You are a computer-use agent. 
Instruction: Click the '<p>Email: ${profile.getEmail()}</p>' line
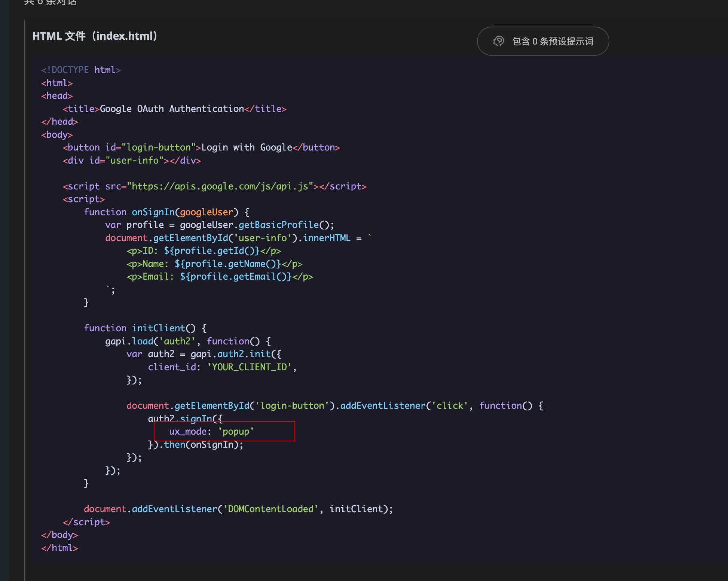[220, 277]
